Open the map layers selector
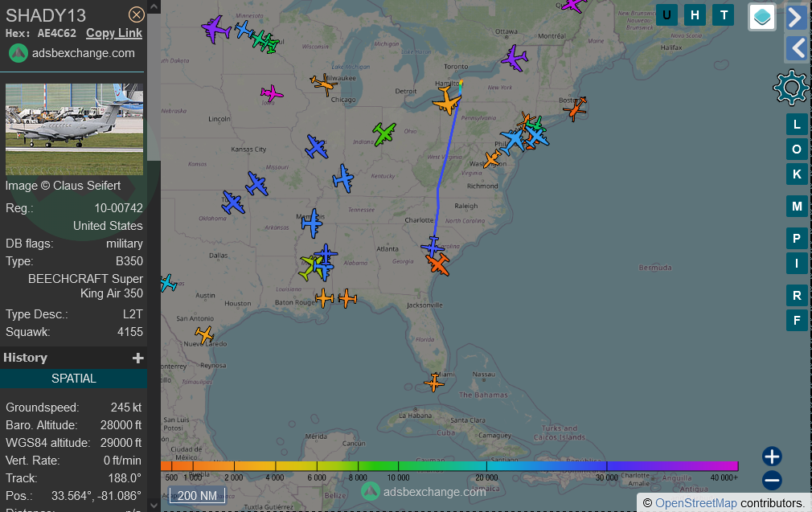This screenshot has width=812, height=512. (762, 17)
